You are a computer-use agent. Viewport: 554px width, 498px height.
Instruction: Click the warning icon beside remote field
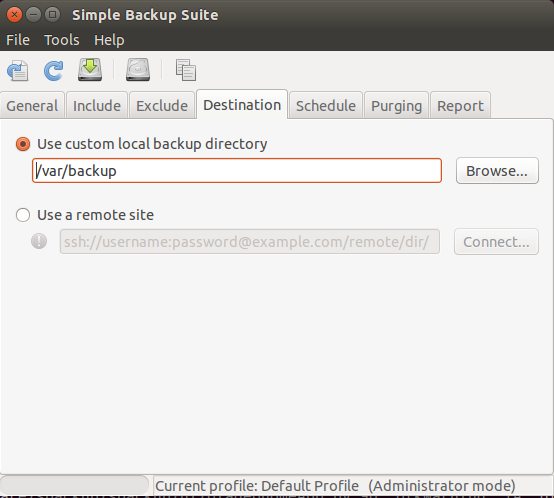[39, 242]
